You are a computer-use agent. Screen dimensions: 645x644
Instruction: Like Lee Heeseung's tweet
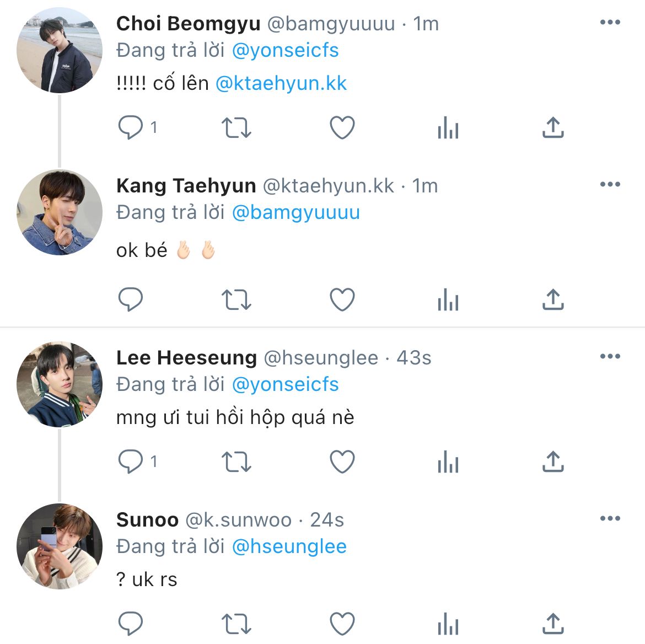point(342,462)
